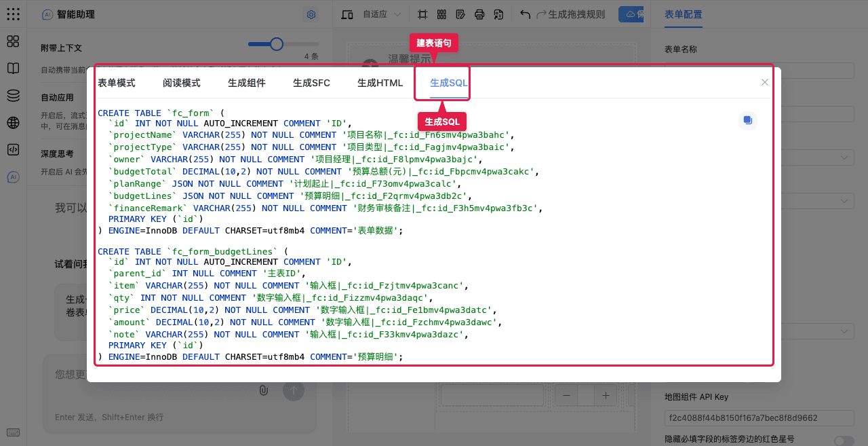Click the grid layout icon in toolbar
The image size is (868, 446).
pos(441,14)
